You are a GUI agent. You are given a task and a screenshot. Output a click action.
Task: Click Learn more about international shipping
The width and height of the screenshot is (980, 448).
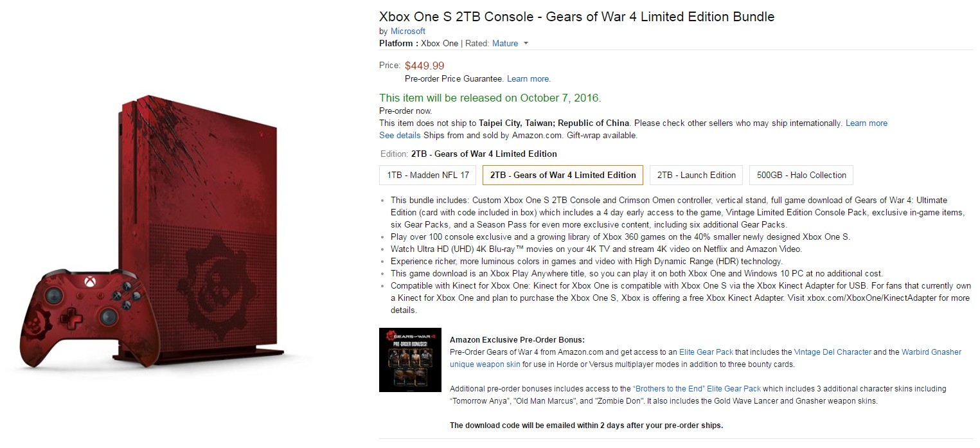[x=866, y=123]
